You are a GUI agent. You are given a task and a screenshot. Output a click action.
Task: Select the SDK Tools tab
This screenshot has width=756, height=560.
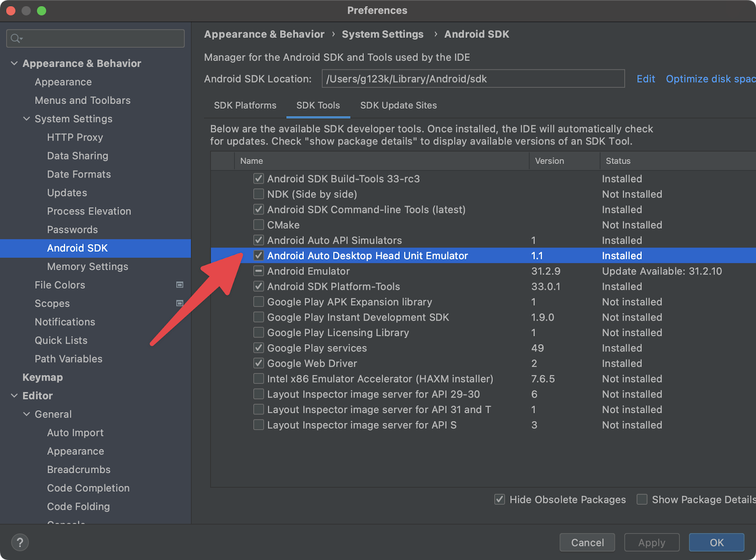click(318, 105)
